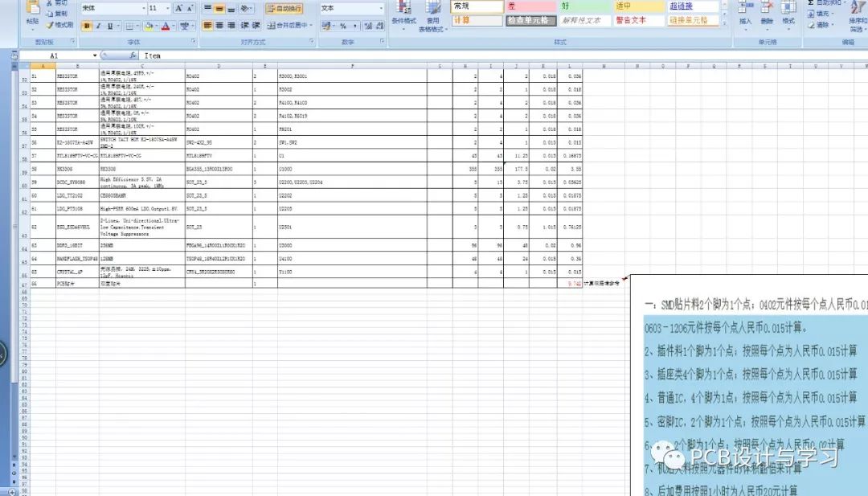The image size is (868, 496).
Task: Click the increase indent icon
Action: coord(256,26)
